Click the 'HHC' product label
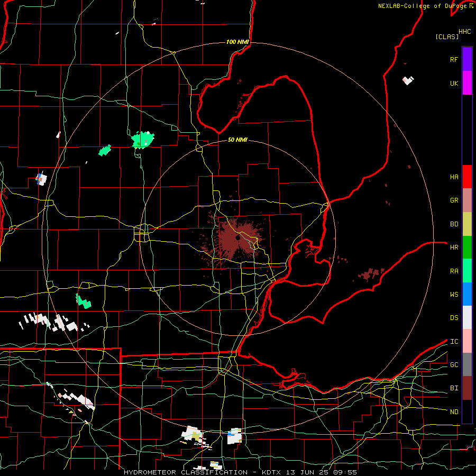The height and width of the screenshot is (476, 476). point(465,32)
